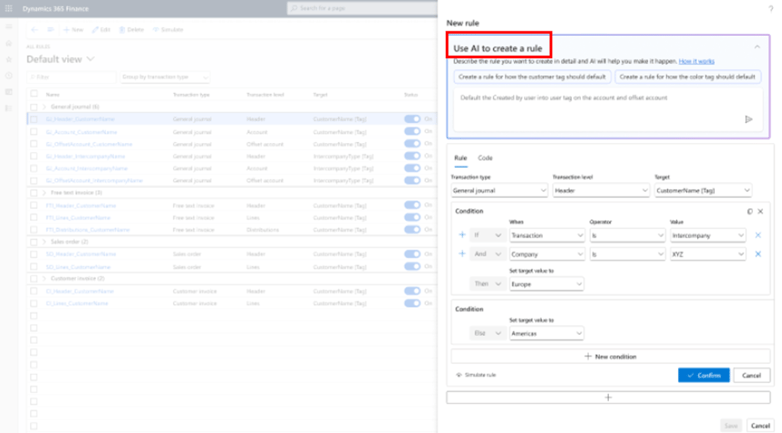Expand the Sales order group
782x433 pixels.
[44, 242]
